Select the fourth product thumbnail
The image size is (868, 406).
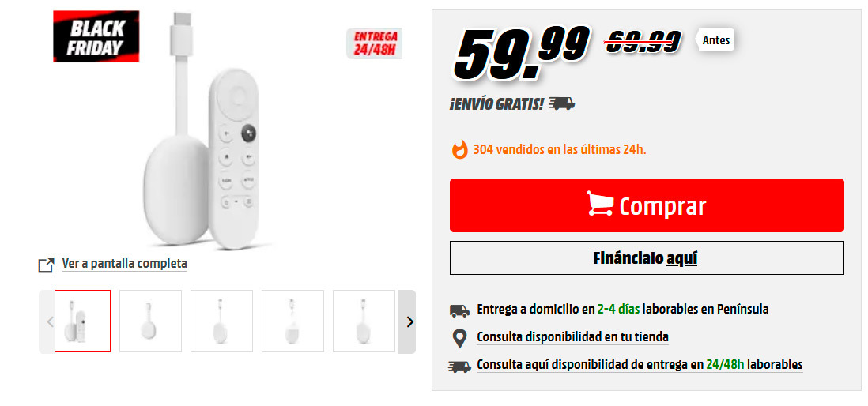click(x=292, y=321)
